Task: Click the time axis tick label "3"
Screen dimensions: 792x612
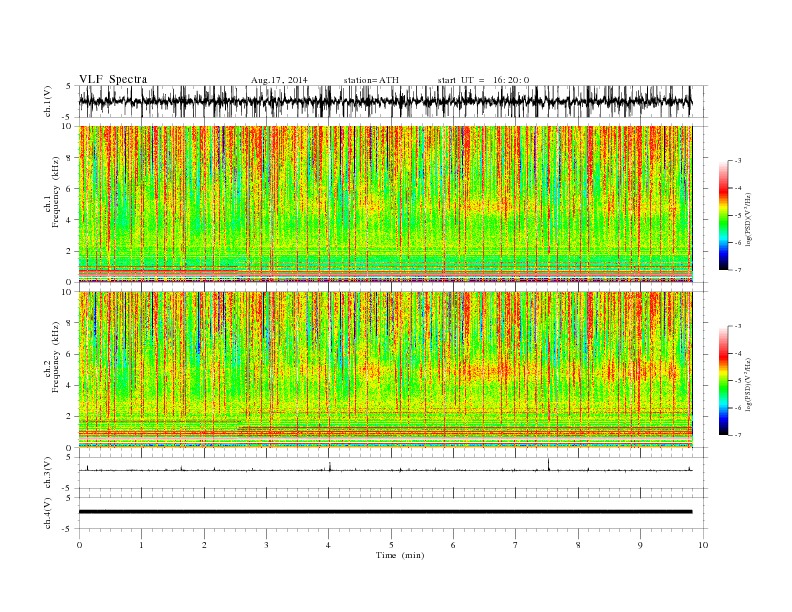Action: point(266,545)
